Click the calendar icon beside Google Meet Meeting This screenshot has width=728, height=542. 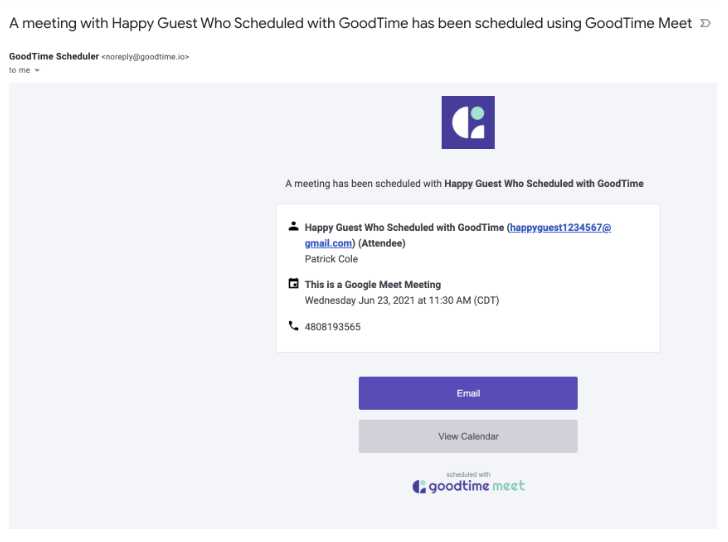click(x=293, y=283)
